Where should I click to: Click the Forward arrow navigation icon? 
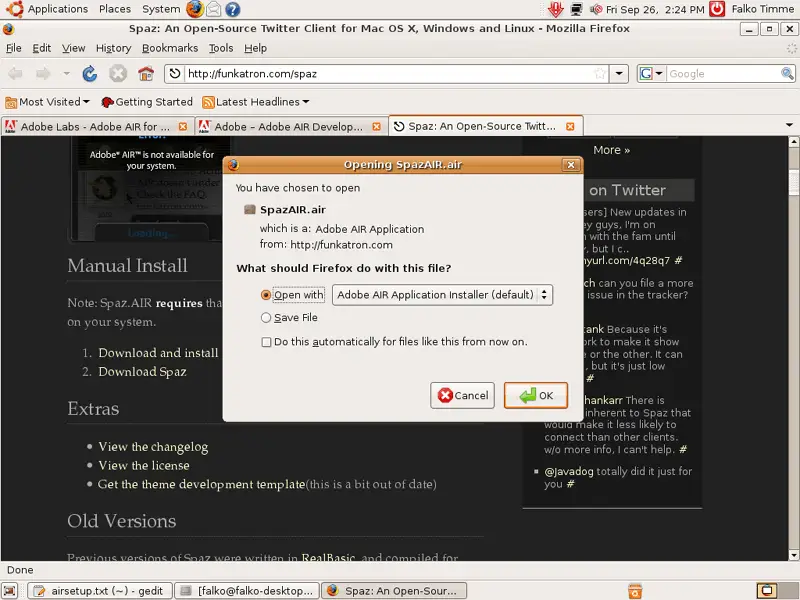coord(43,74)
